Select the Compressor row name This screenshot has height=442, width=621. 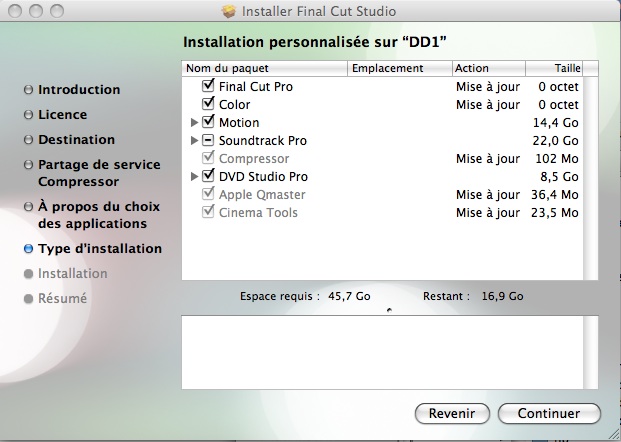(254, 159)
